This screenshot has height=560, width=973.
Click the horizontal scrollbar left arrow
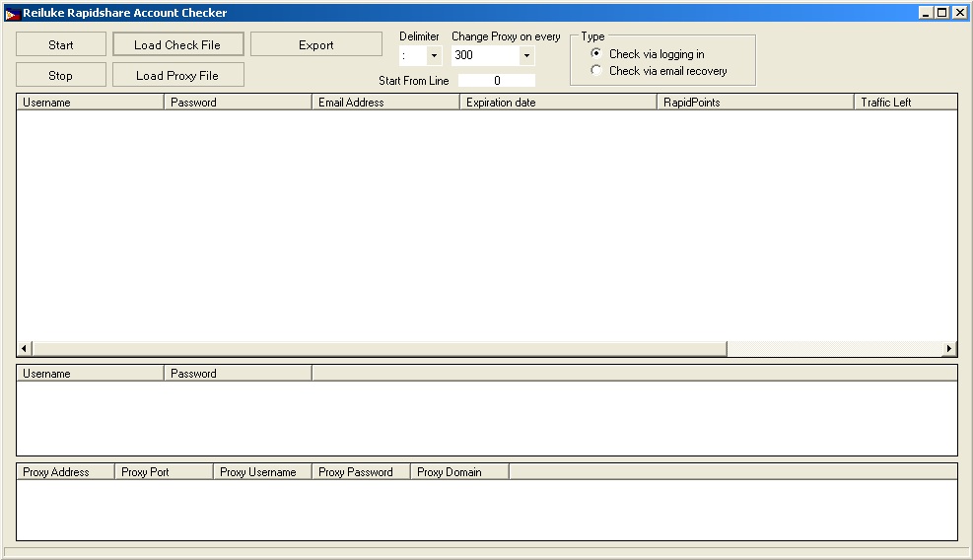click(x=25, y=348)
